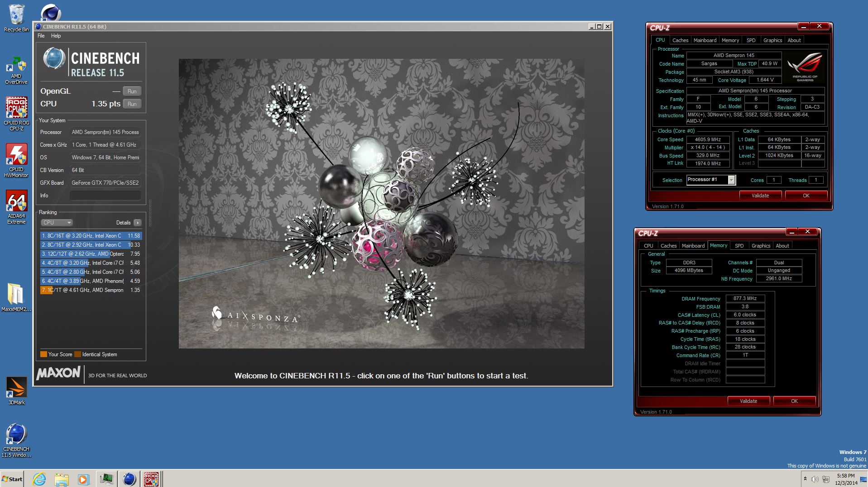868x487 pixels.
Task: Run the CPU benchmark
Action: [132, 104]
